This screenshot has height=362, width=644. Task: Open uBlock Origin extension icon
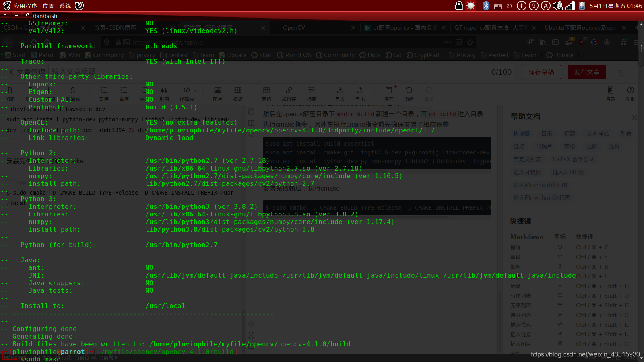pyautogui.click(x=582, y=42)
